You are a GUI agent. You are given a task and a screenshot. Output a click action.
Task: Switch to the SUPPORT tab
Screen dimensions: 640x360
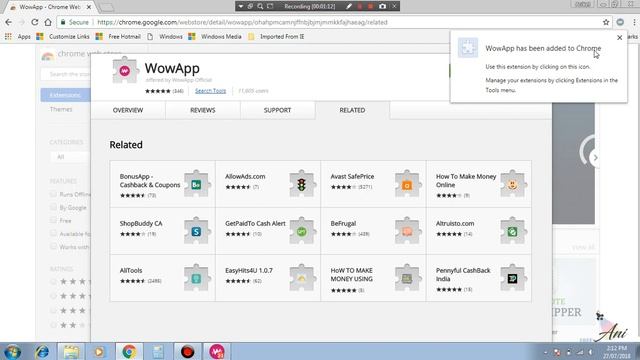(x=277, y=110)
